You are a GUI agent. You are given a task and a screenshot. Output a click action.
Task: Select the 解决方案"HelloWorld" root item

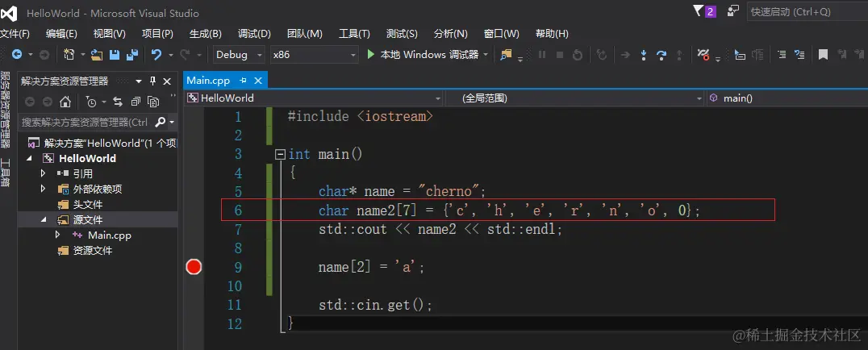(x=102, y=143)
